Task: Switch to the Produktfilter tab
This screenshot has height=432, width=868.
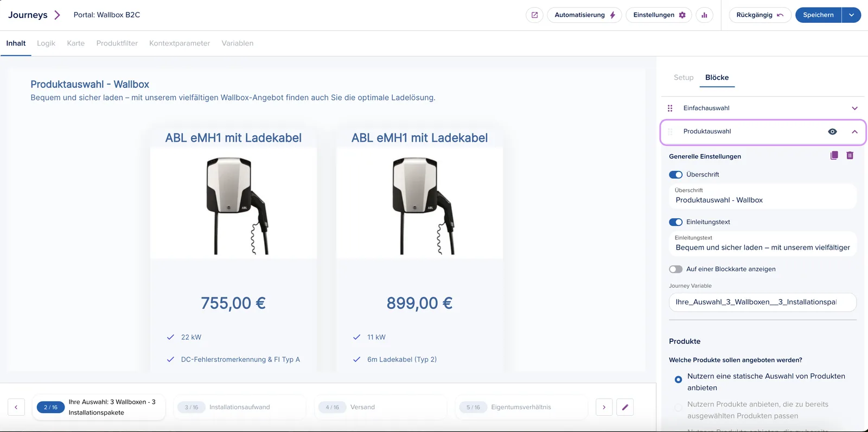Action: coord(117,43)
